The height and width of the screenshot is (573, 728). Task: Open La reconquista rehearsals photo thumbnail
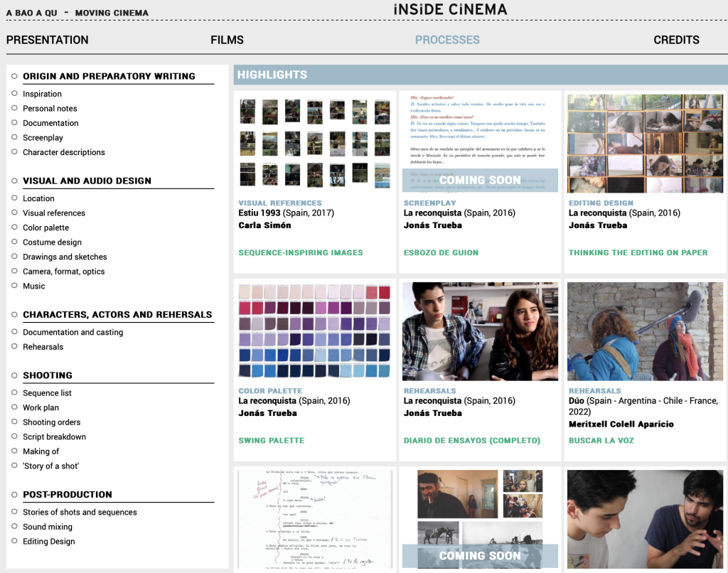pos(480,331)
